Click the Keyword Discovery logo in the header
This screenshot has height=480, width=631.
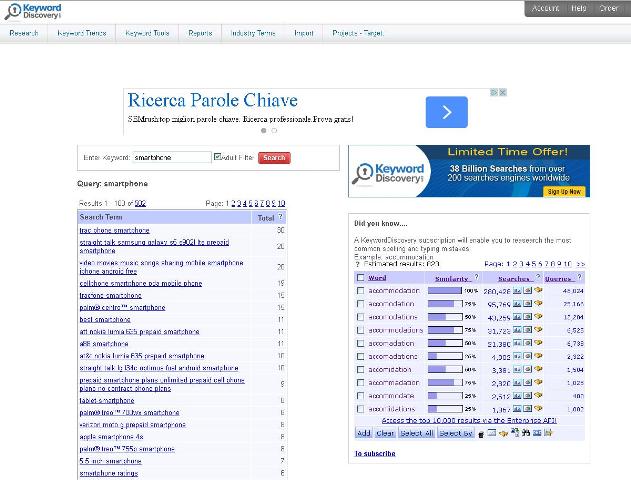click(x=33, y=11)
